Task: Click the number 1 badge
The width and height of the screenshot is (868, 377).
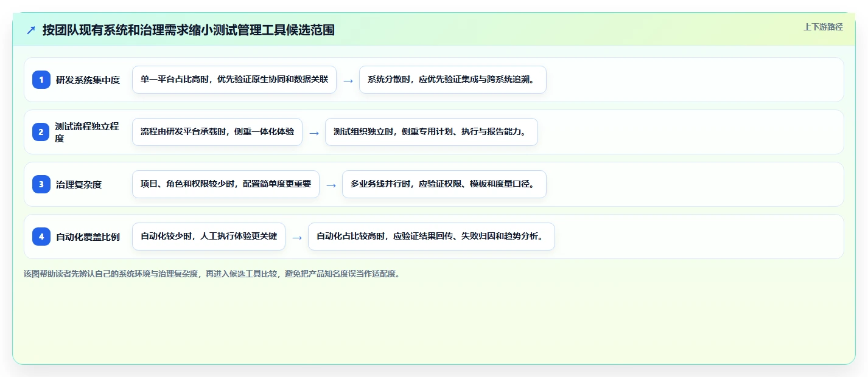Action: pyautogui.click(x=41, y=80)
